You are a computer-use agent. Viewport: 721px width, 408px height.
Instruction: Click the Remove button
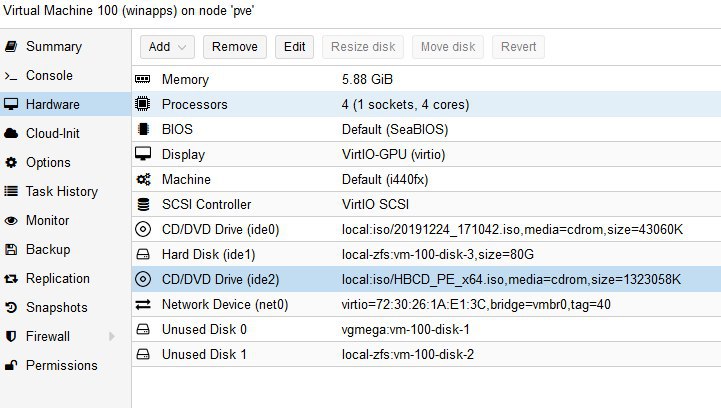click(235, 47)
